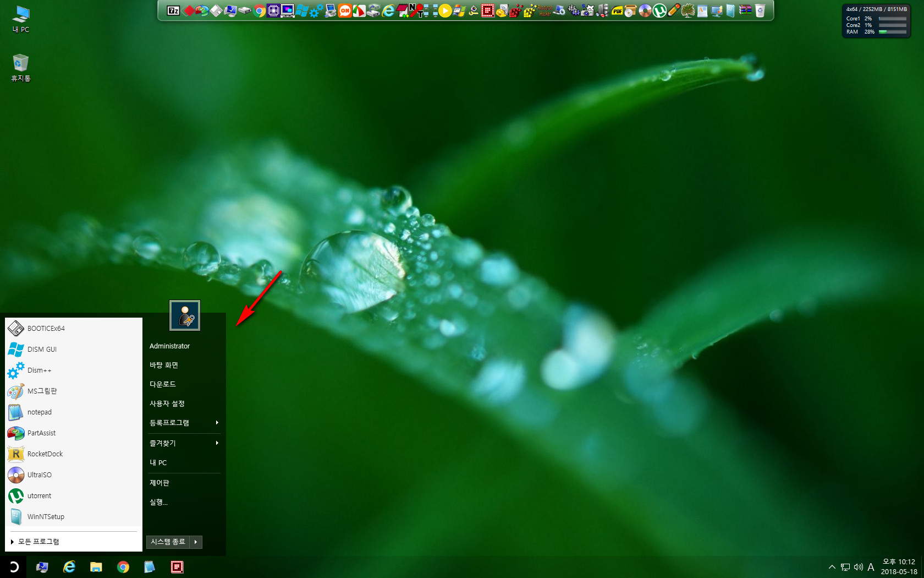Open the red diamond icon in the dock
This screenshot has width=924, height=578.
click(188, 10)
